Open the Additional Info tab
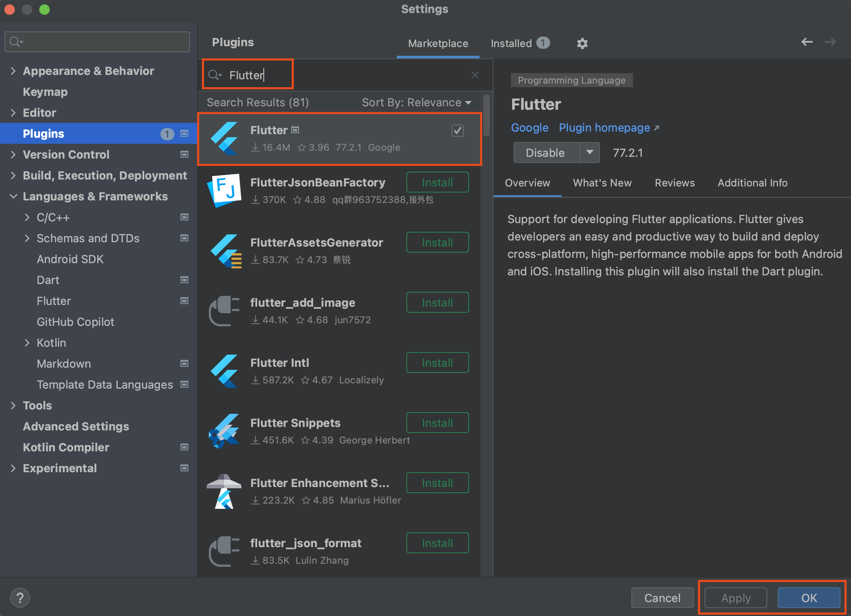 [x=752, y=183]
